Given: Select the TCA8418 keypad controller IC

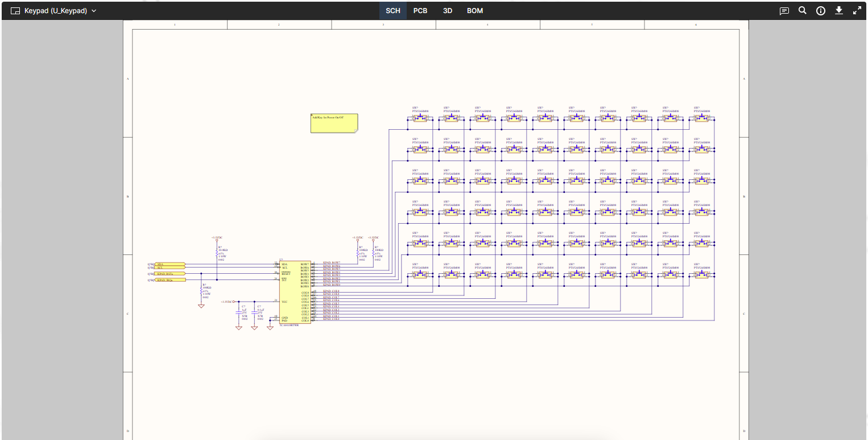Looking at the screenshot, I should (295, 293).
